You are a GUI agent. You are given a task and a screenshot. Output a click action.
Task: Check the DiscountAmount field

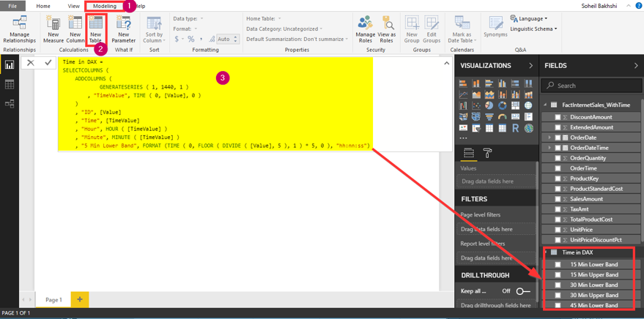558,117
